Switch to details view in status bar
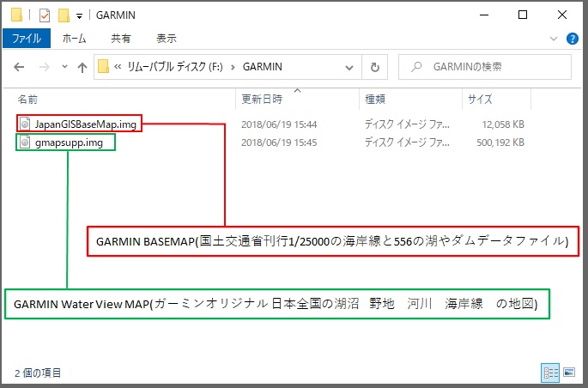 coord(550,373)
